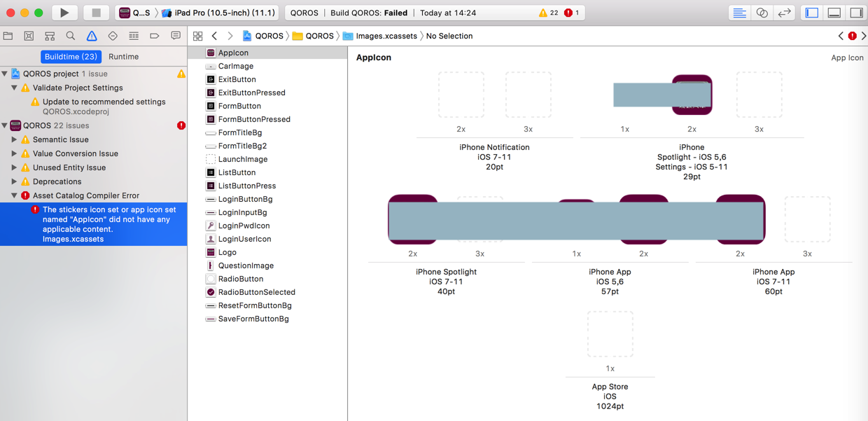Run the build with the Play button

pos(64,13)
